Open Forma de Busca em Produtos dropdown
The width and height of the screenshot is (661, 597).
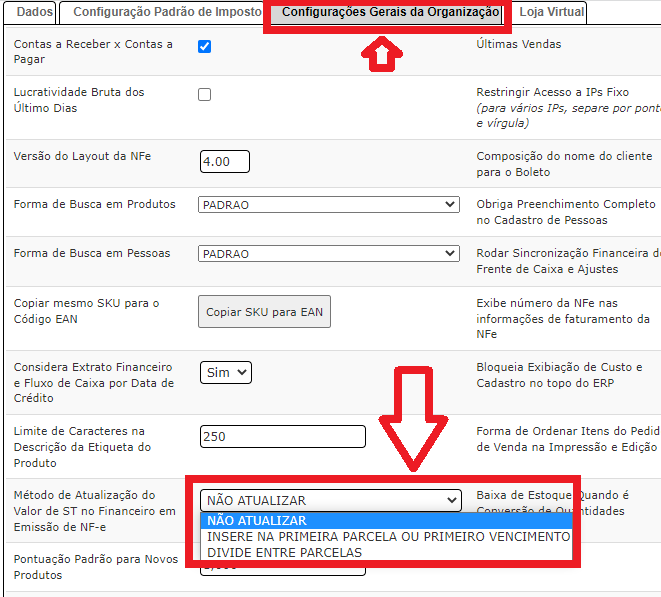coord(329,204)
